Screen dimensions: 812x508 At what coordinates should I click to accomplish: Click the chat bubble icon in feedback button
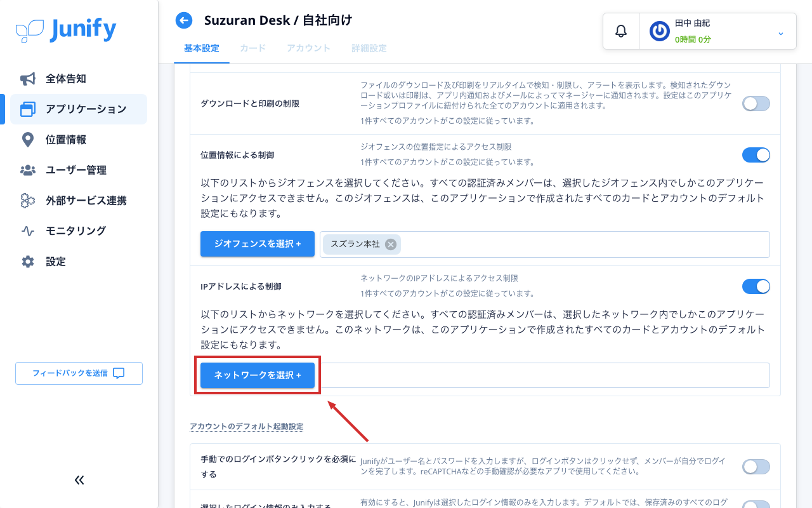[x=119, y=373]
